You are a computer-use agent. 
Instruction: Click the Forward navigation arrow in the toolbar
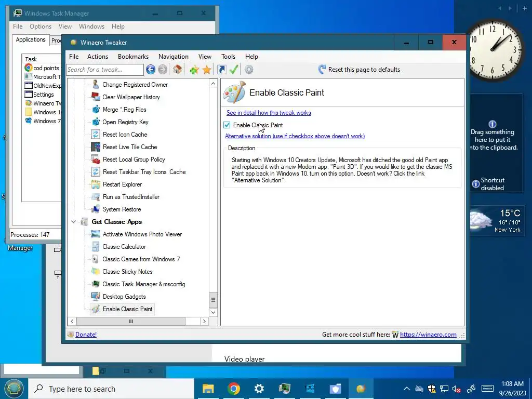click(x=163, y=70)
